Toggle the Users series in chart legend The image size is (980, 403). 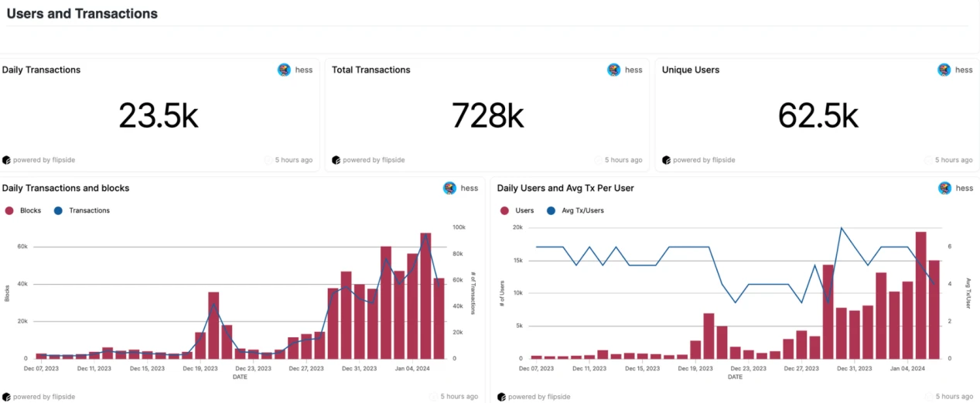tap(504, 210)
